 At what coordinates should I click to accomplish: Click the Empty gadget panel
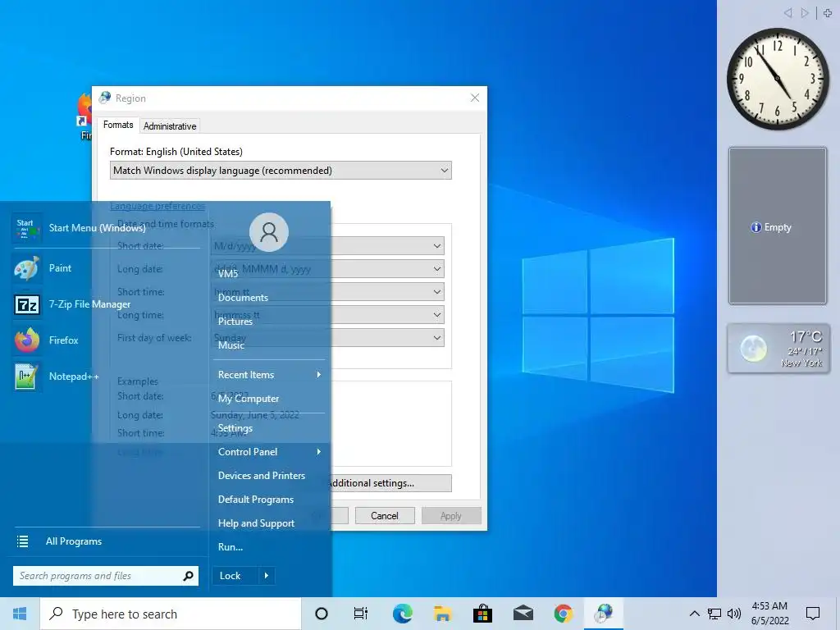tap(778, 226)
